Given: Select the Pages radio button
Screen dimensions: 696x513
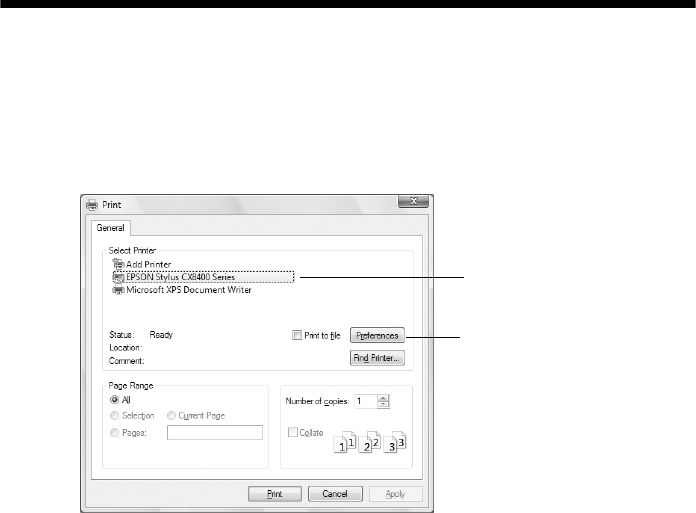Looking at the screenshot, I should coord(115,433).
